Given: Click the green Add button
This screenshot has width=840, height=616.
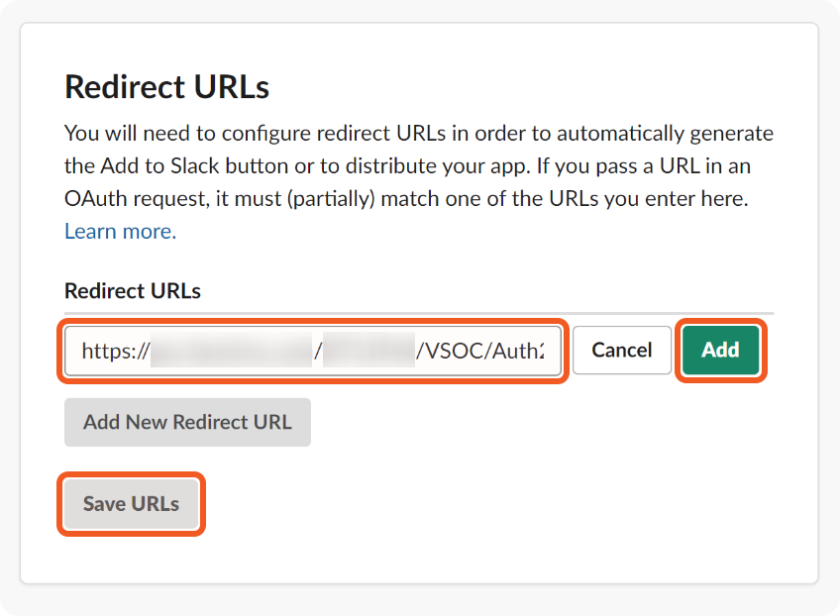Looking at the screenshot, I should (x=720, y=350).
